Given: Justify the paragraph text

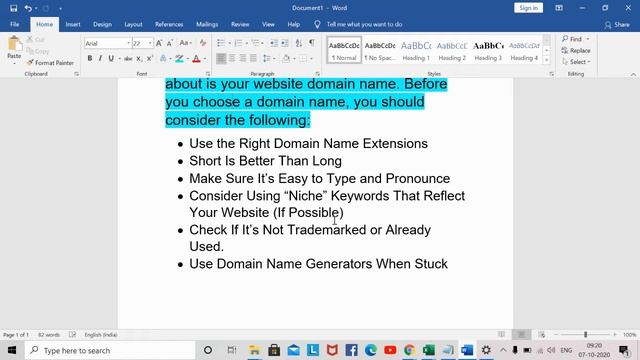Looking at the screenshot, I should coord(253,59).
